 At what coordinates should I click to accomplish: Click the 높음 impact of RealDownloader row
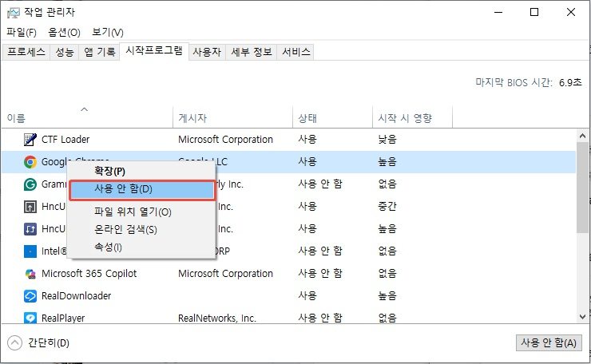(x=387, y=296)
